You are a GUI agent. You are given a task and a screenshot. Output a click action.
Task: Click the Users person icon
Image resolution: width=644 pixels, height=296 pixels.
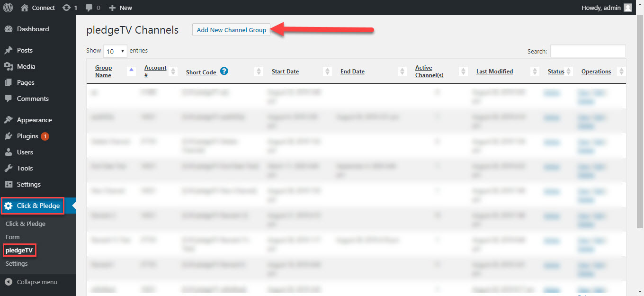pyautogui.click(x=9, y=152)
